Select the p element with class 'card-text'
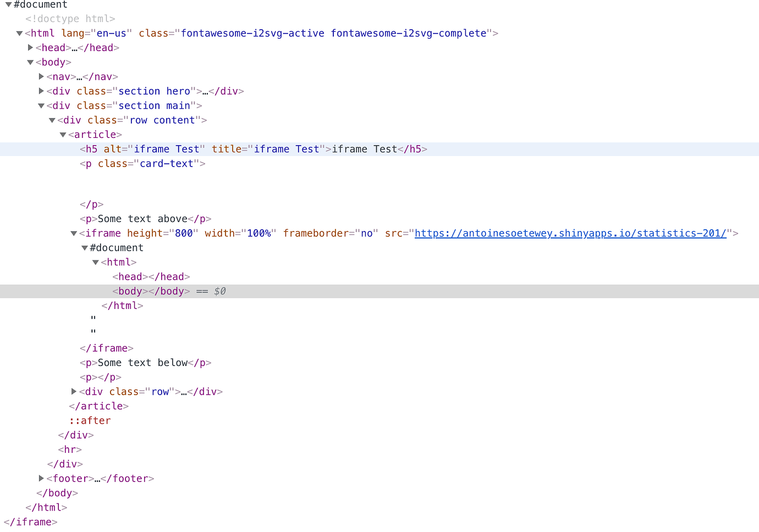The height and width of the screenshot is (532, 759). (x=143, y=163)
